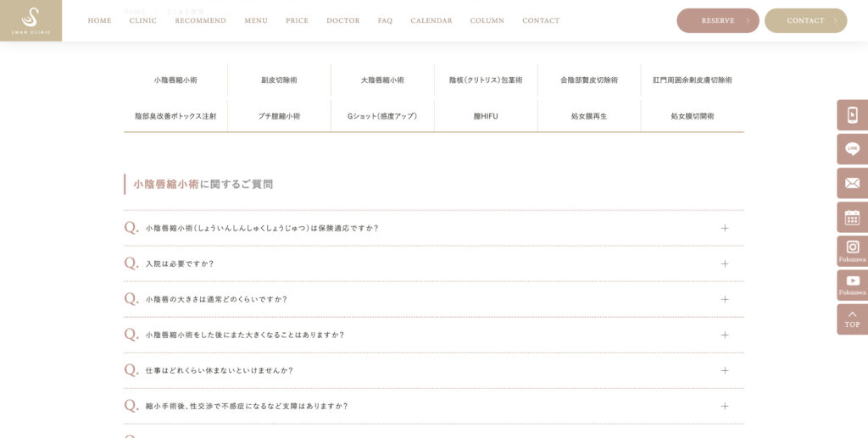Open the calendar sidebar icon
Viewport: 868px width, 438px height.
point(852,218)
